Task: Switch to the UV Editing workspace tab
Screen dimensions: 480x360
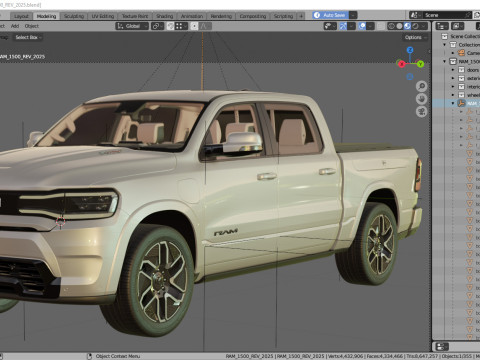Action: point(103,16)
